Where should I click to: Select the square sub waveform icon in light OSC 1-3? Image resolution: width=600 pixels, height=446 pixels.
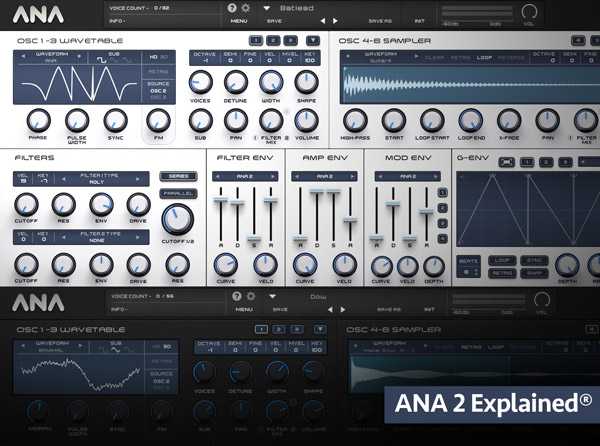click(x=101, y=60)
